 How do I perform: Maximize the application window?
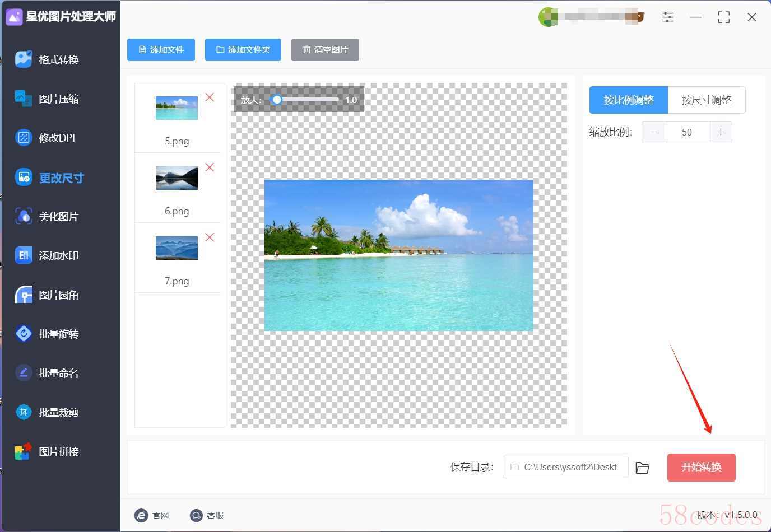[x=724, y=17]
